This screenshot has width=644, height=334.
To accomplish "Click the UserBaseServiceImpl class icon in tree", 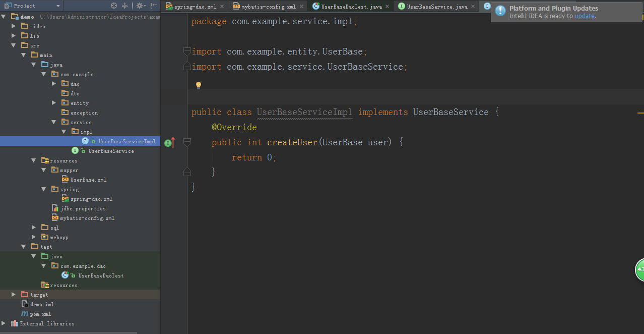I will tap(85, 141).
